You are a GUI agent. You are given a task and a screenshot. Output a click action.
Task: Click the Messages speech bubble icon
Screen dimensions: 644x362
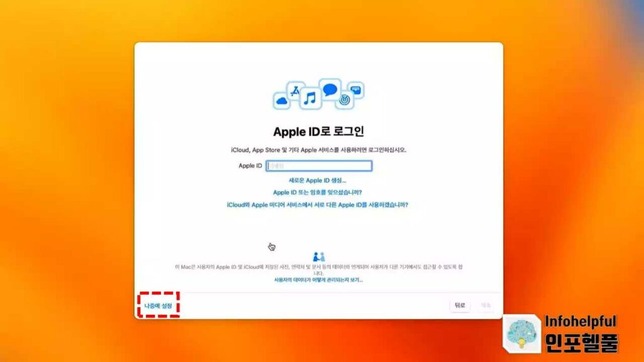[x=330, y=89]
